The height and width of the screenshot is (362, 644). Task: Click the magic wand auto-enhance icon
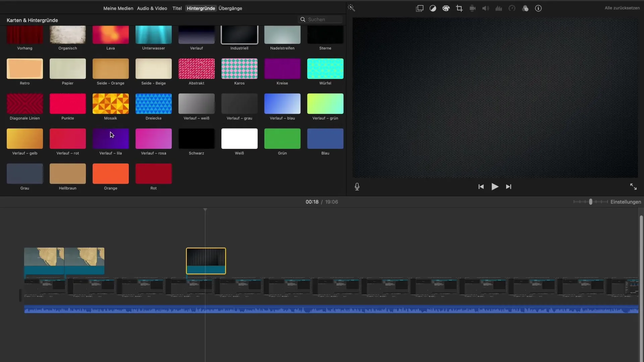[351, 8]
